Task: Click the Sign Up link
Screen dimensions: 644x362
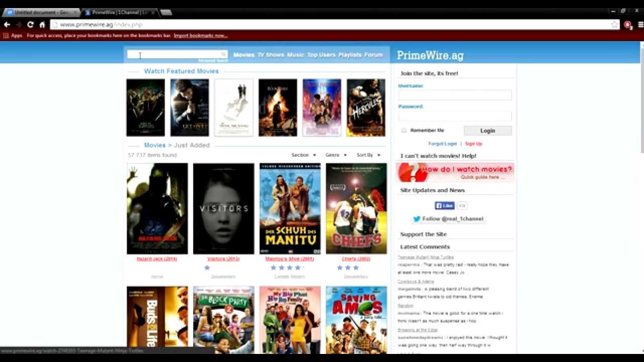Action: [473, 144]
